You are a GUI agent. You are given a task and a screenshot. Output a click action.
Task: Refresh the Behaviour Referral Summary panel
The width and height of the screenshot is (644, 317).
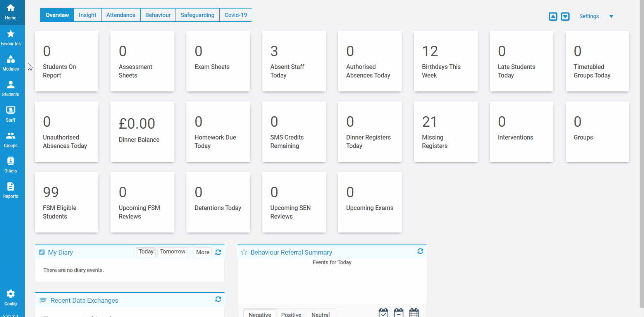[420, 252]
